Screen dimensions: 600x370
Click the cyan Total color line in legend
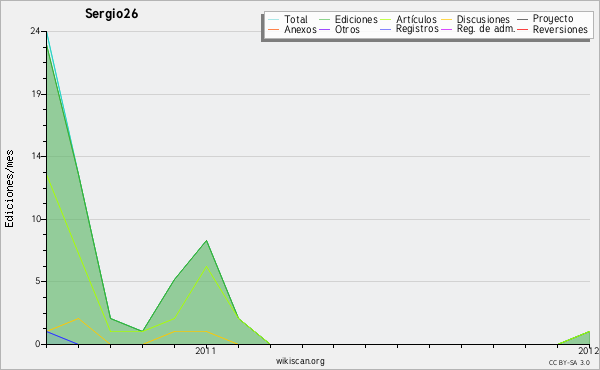point(274,19)
